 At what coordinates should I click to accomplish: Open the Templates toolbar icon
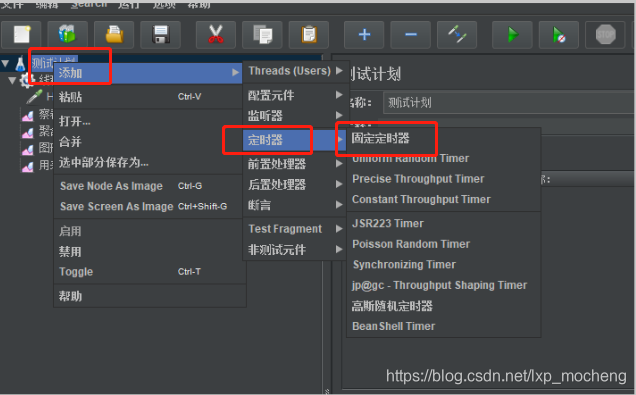tap(67, 34)
